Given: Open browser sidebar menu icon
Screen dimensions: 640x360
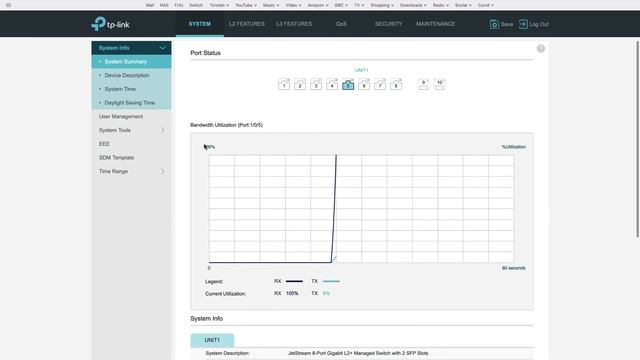Looking at the screenshot, I should pos(8,5).
